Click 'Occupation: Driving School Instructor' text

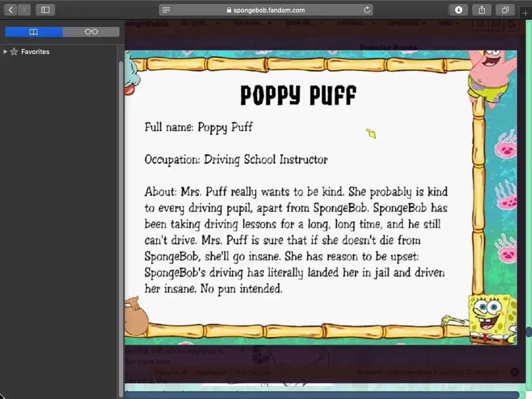pos(236,159)
